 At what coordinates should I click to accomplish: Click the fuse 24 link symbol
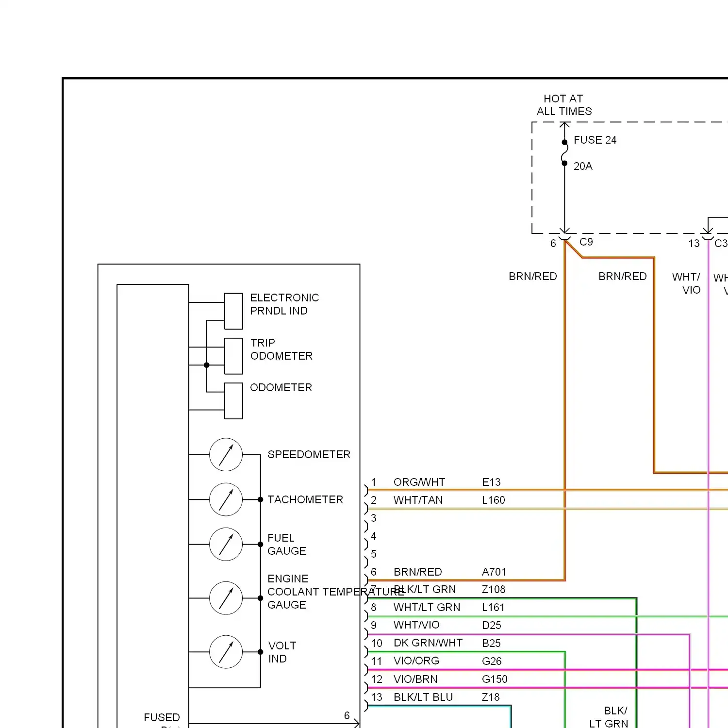tap(564, 153)
